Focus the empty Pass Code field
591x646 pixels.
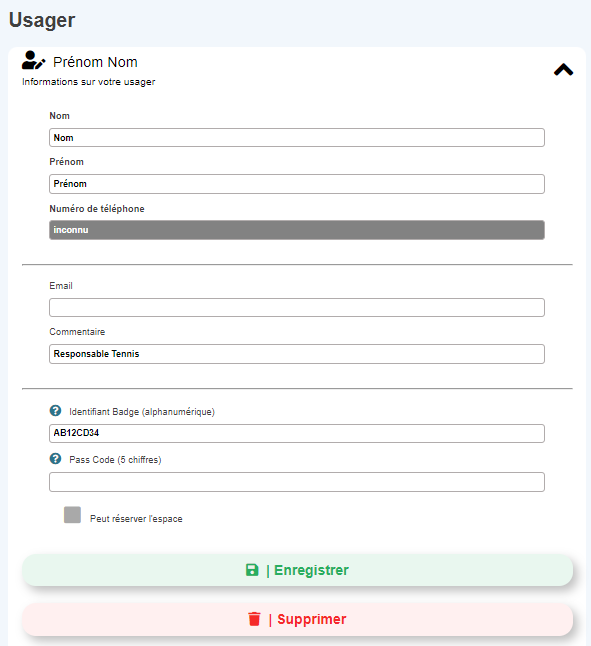tap(297, 482)
